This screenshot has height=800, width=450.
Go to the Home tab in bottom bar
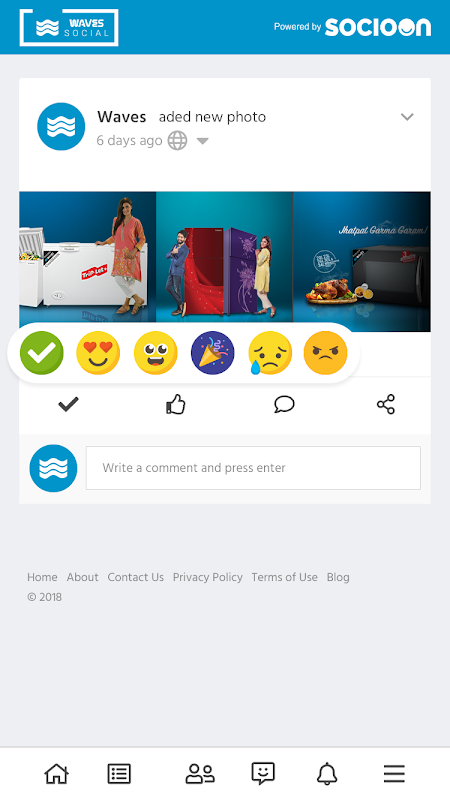coord(57,773)
